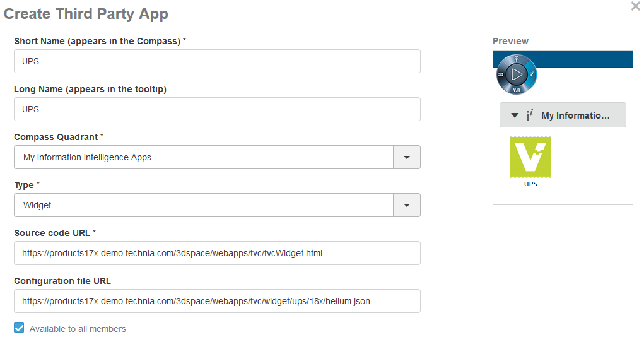Screen dimensions: 644x337
Task: Uncheck Available to all members checkbox
Action: pos(19,328)
